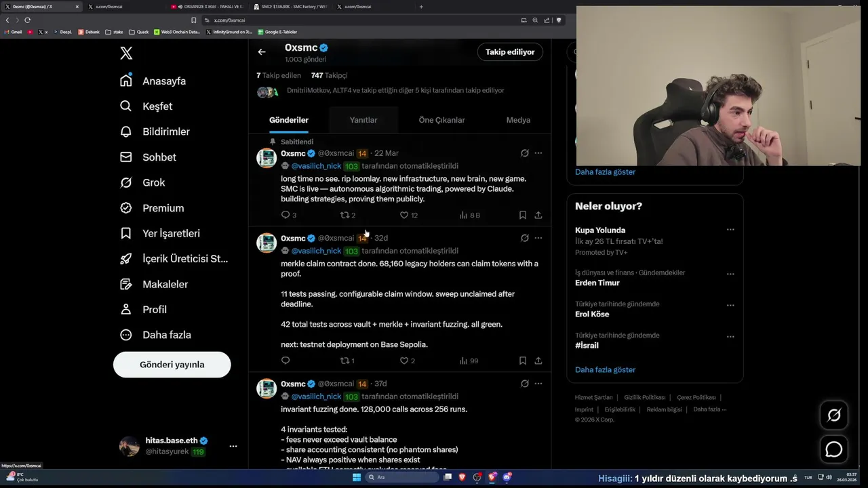This screenshot has width=868, height=488.
Task: Share the merkle claim post
Action: pyautogui.click(x=538, y=361)
